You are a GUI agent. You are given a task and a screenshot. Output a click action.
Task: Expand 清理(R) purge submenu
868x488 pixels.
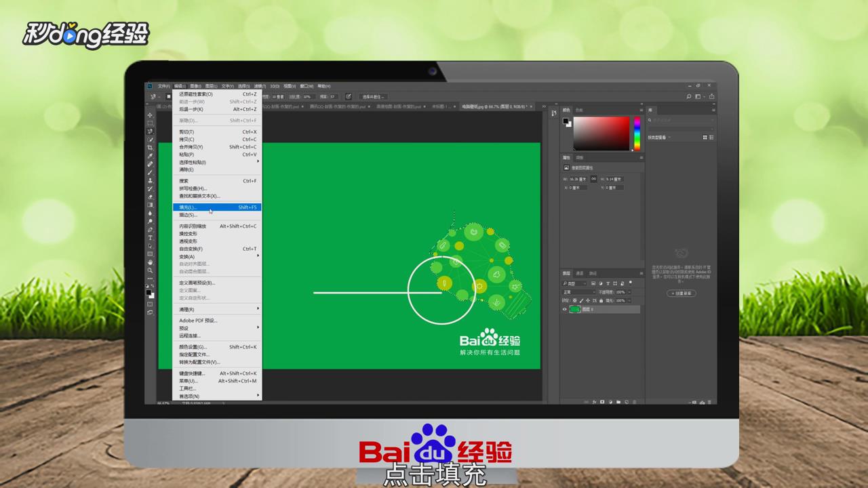tap(217, 309)
